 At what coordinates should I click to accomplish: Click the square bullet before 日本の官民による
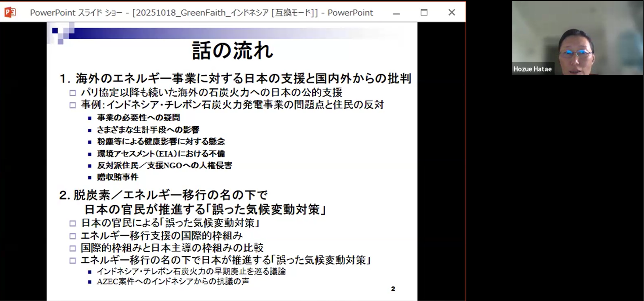pos(73,224)
